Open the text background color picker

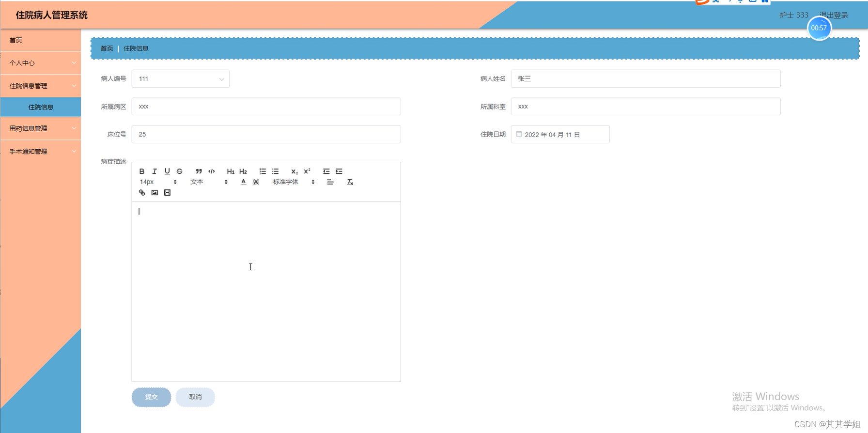tap(256, 182)
